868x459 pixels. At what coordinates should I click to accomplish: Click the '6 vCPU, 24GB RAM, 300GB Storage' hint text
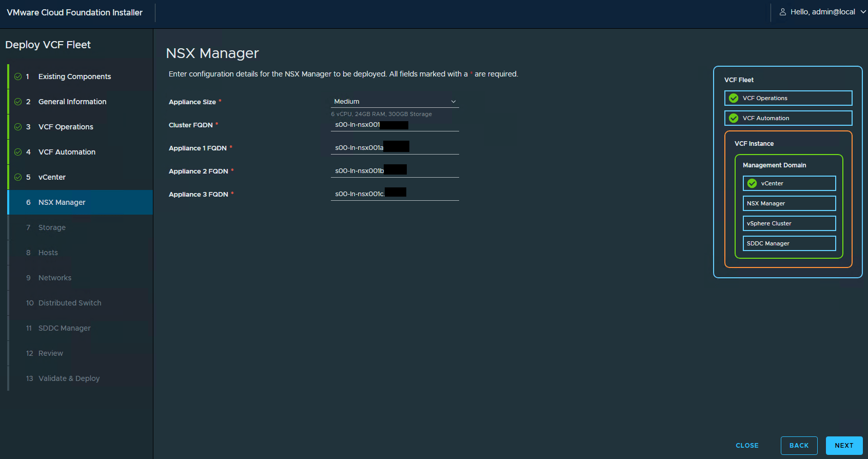(382, 114)
